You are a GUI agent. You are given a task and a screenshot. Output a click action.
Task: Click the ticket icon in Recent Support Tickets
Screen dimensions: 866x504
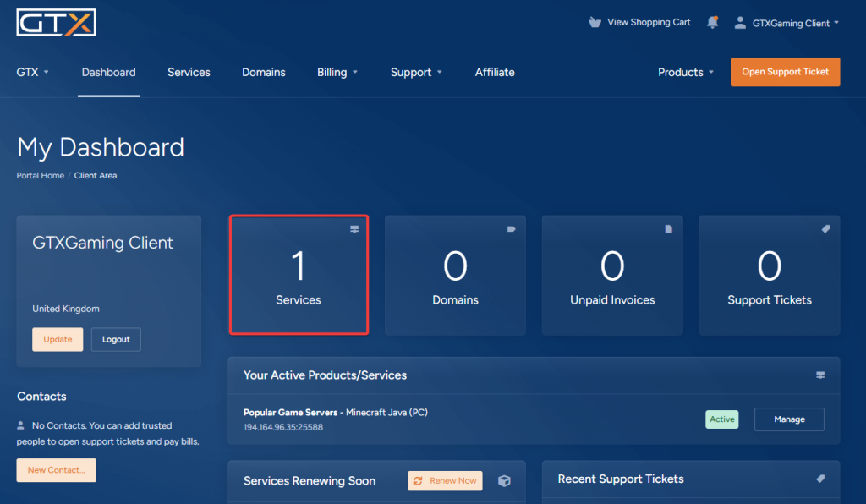820,479
